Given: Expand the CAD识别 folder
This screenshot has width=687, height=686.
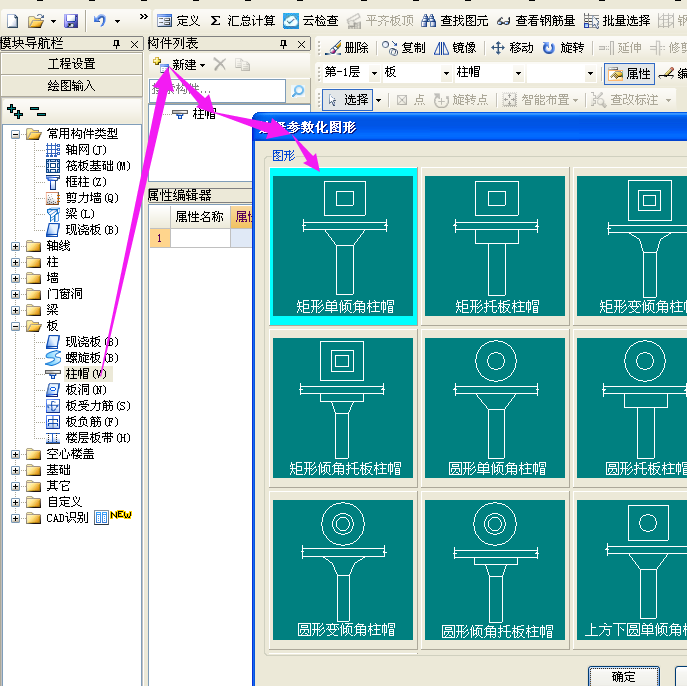Looking at the screenshot, I should (15, 519).
